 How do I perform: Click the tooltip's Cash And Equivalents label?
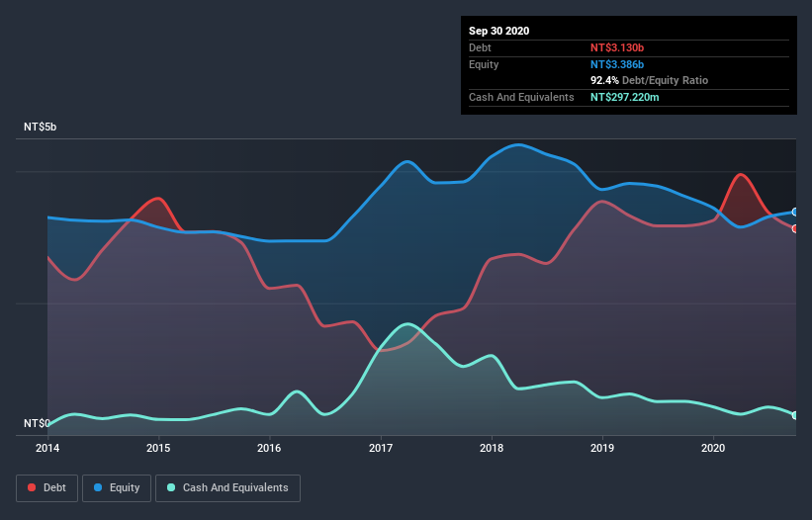pos(521,97)
